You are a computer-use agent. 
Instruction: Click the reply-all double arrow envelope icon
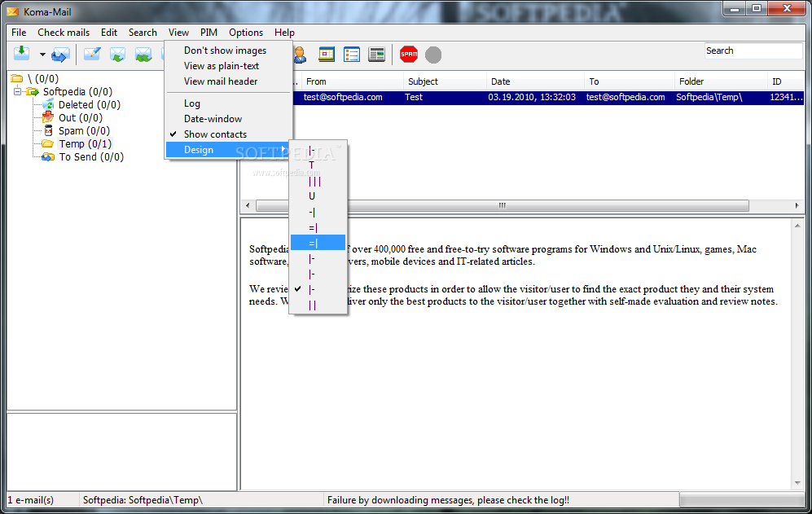[x=143, y=54]
